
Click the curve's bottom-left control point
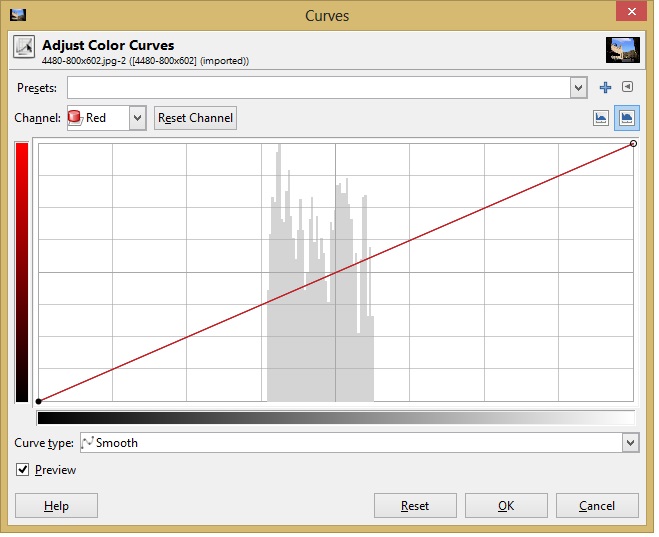tap(38, 401)
